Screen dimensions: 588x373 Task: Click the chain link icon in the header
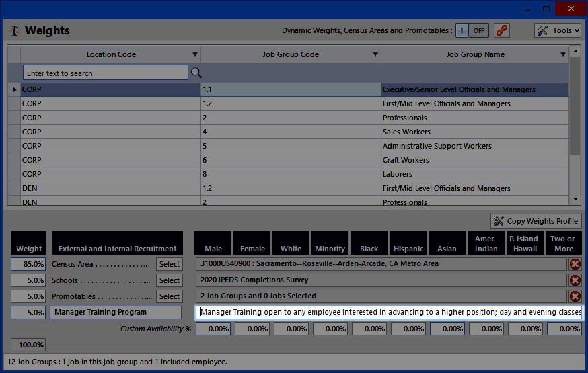pyautogui.click(x=501, y=30)
